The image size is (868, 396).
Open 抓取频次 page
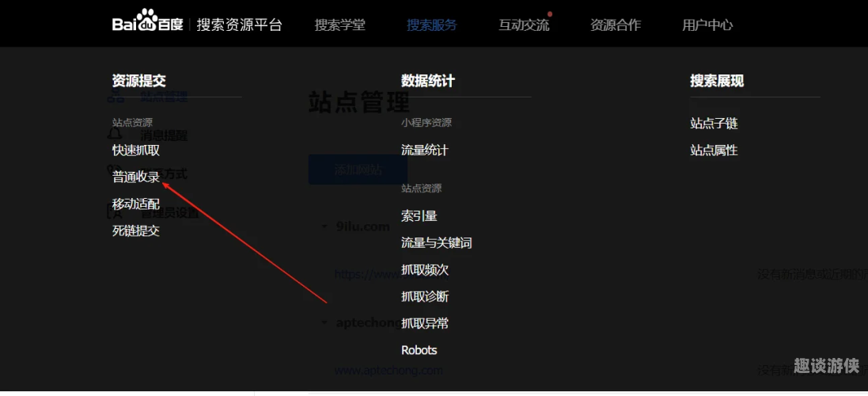click(425, 270)
